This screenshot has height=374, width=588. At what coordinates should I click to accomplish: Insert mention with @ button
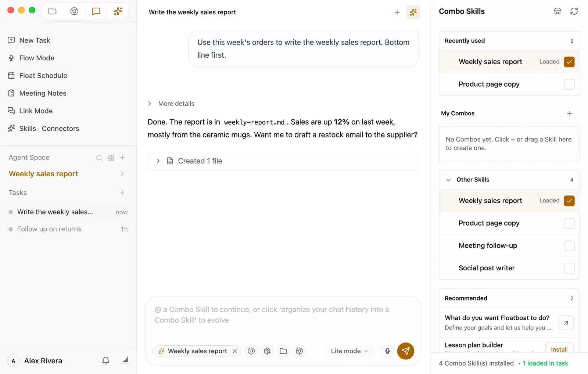point(251,351)
